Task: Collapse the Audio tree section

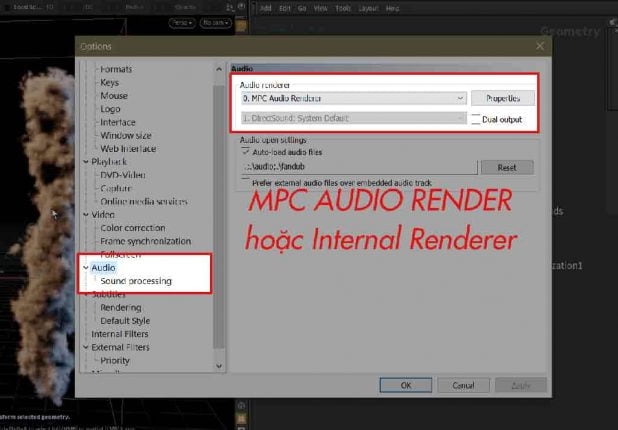Action: [86, 268]
